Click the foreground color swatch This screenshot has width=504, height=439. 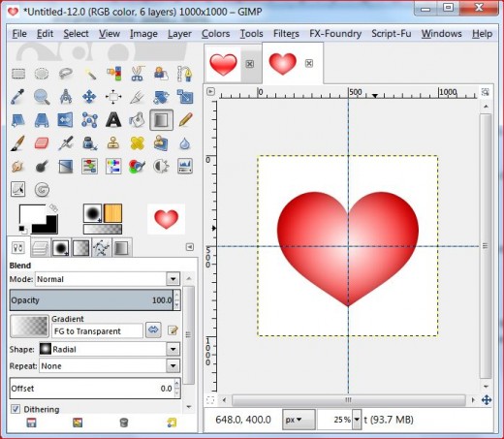click(x=32, y=214)
